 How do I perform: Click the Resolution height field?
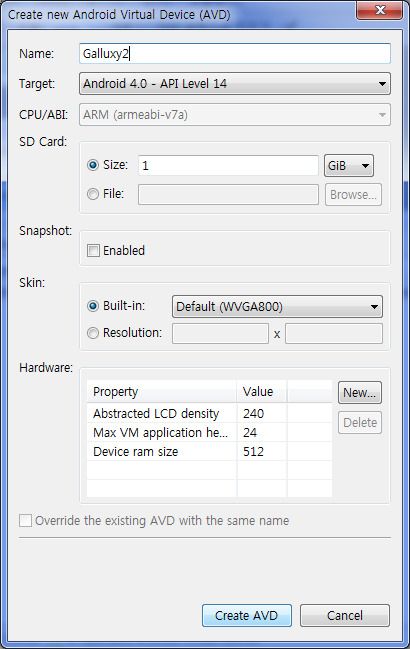[334, 334]
